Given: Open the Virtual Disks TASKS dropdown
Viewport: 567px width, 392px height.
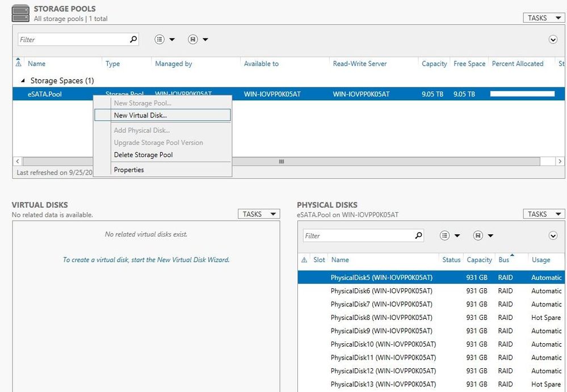Looking at the screenshot, I should 259,214.
